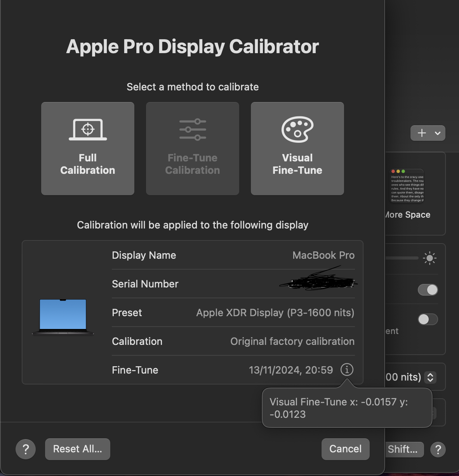This screenshot has height=476, width=459.
Task: Disable the enabled brightness toggle
Action: click(428, 290)
